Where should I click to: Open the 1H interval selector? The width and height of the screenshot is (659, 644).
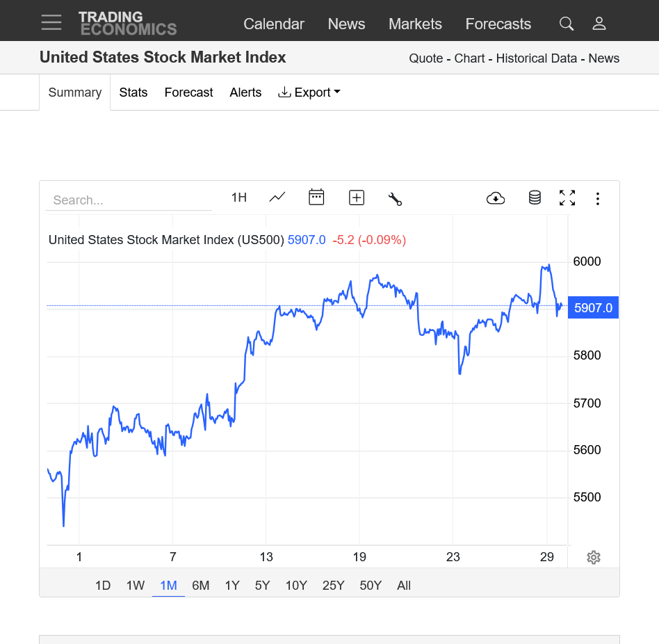click(x=238, y=197)
